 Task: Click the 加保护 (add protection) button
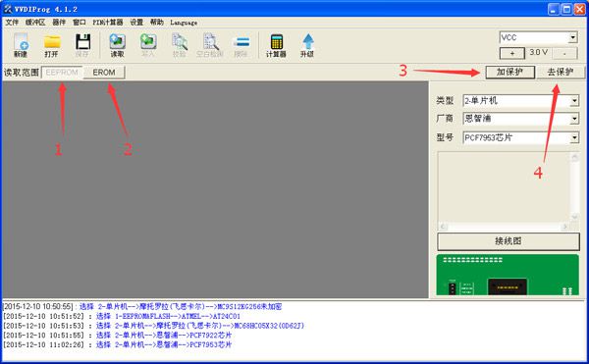click(510, 72)
